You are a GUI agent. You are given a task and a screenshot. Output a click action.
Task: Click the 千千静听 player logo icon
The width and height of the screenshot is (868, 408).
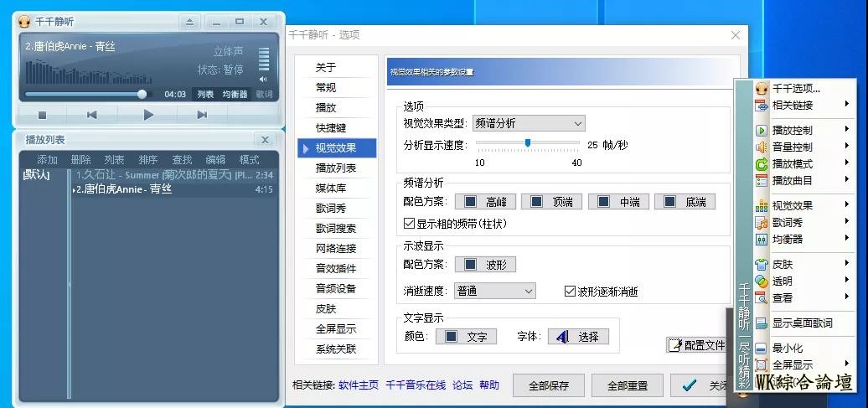[23, 22]
